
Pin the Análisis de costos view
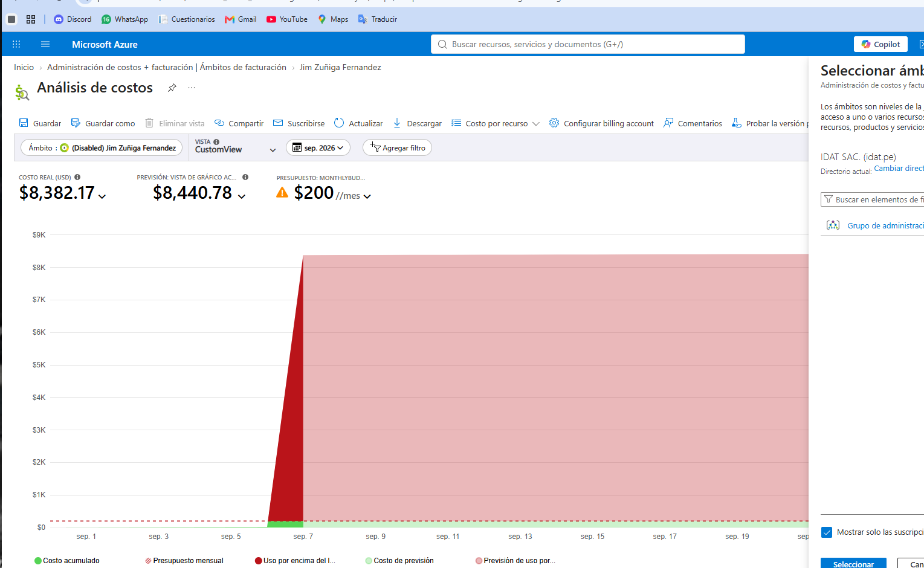coord(172,88)
